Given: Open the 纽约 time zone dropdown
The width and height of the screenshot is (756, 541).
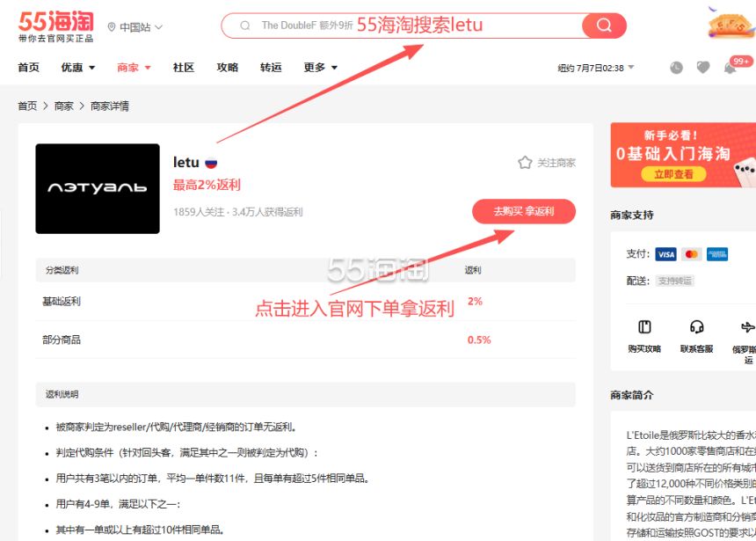Looking at the screenshot, I should (x=596, y=68).
